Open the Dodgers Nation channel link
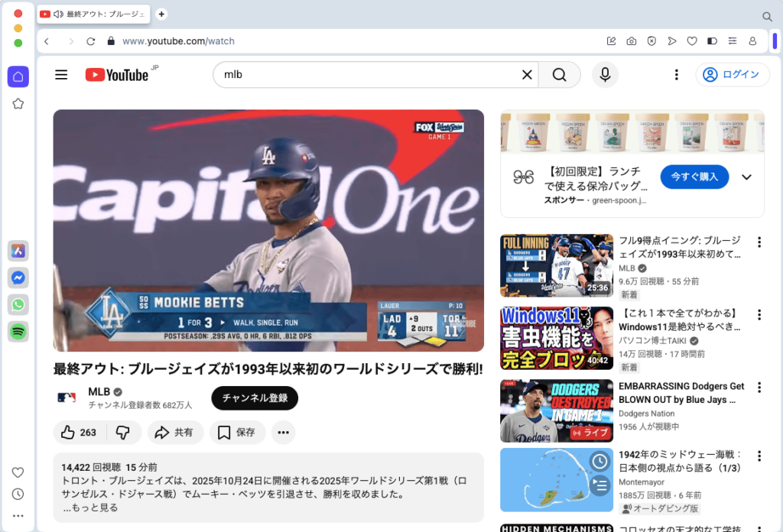Image resolution: width=783 pixels, height=532 pixels. click(x=646, y=414)
